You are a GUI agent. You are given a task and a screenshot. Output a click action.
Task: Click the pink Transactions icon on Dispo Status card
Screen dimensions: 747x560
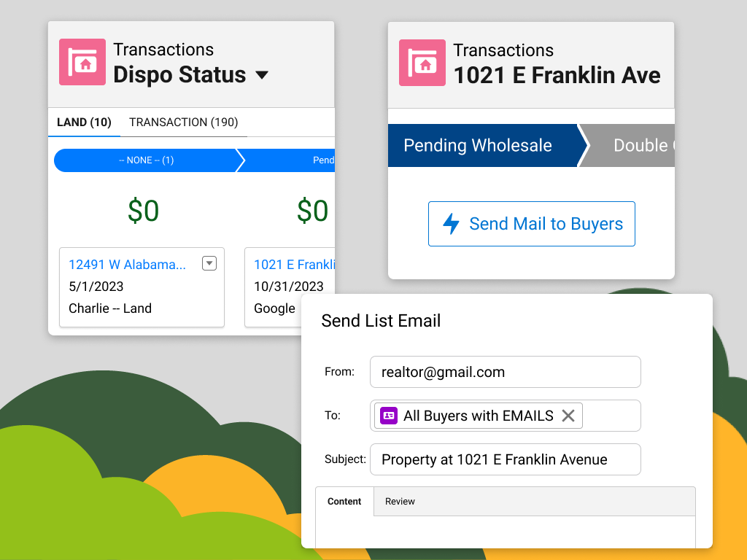click(82, 63)
